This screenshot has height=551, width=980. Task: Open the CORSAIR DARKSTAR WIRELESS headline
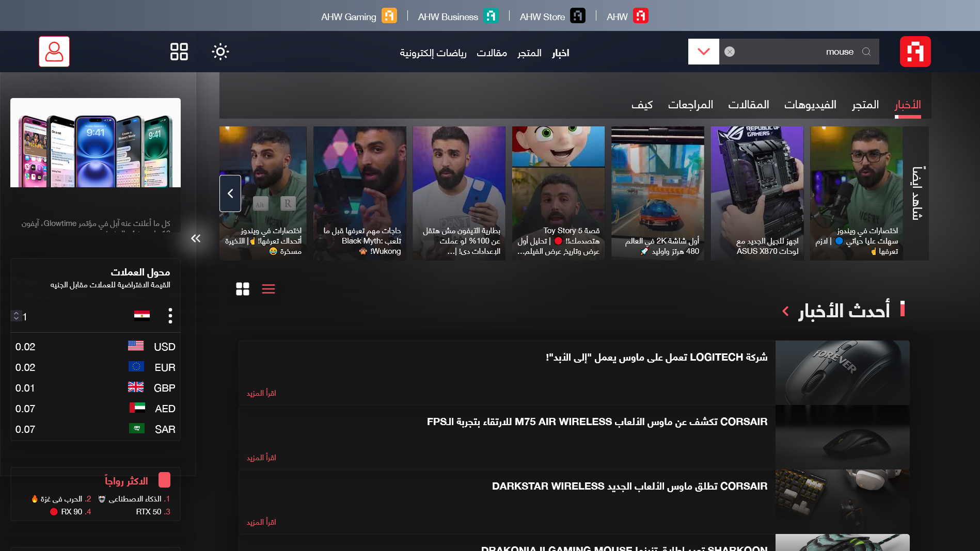coord(630,487)
